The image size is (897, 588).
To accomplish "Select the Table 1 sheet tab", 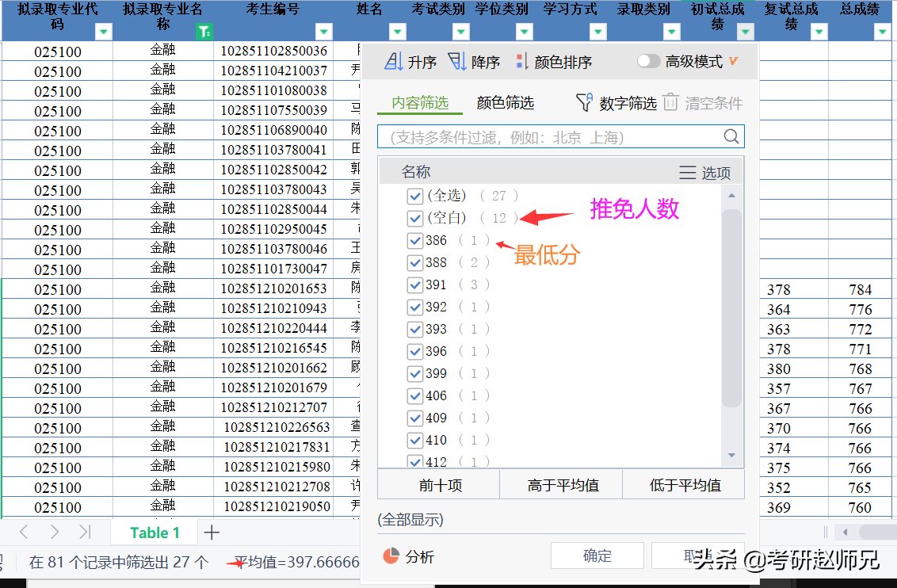I will point(154,532).
